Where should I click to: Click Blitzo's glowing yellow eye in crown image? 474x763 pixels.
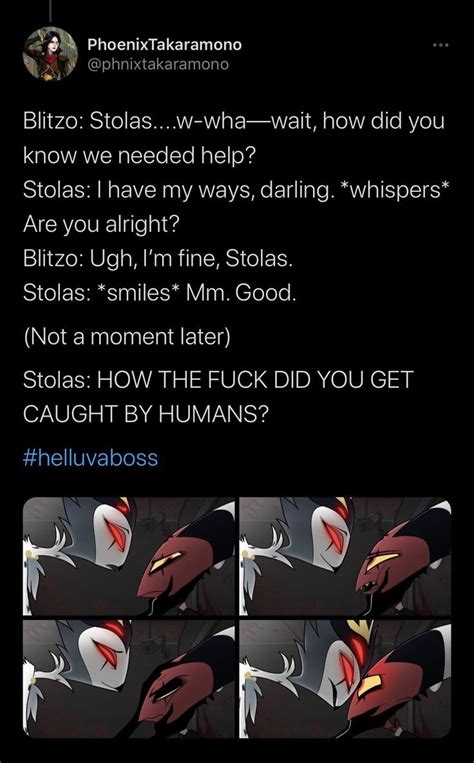[371, 685]
